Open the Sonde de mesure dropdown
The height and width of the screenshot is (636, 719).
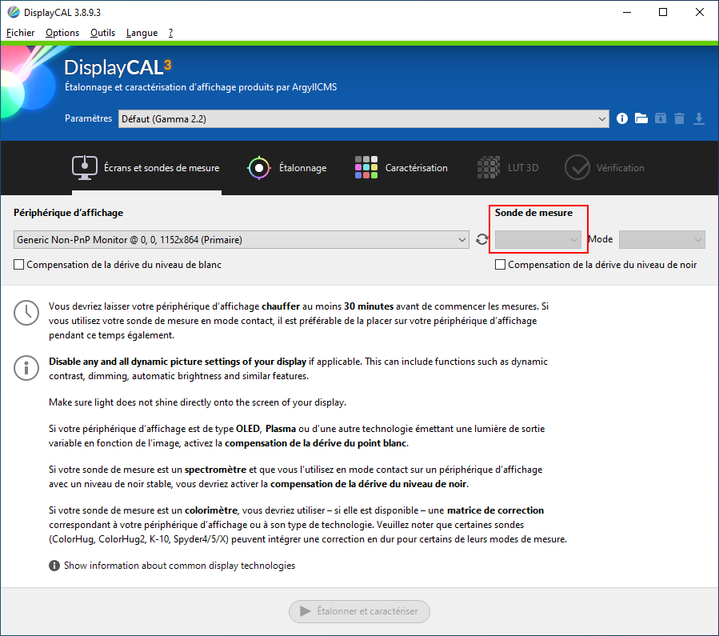click(x=538, y=240)
